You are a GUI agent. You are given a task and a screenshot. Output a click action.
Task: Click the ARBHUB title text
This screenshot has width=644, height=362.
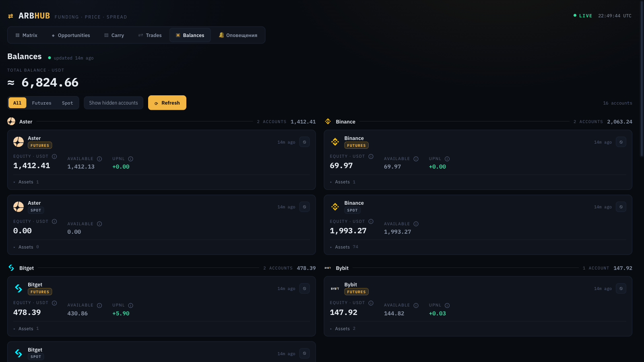click(34, 16)
